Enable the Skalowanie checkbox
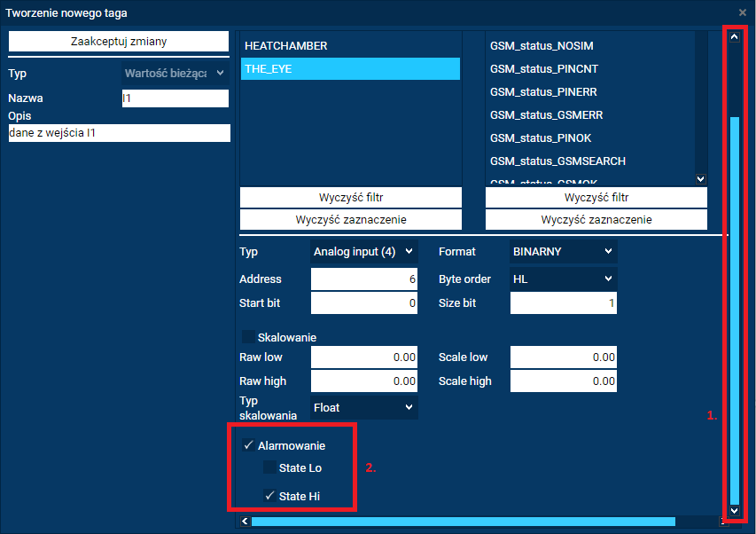 pyautogui.click(x=249, y=337)
